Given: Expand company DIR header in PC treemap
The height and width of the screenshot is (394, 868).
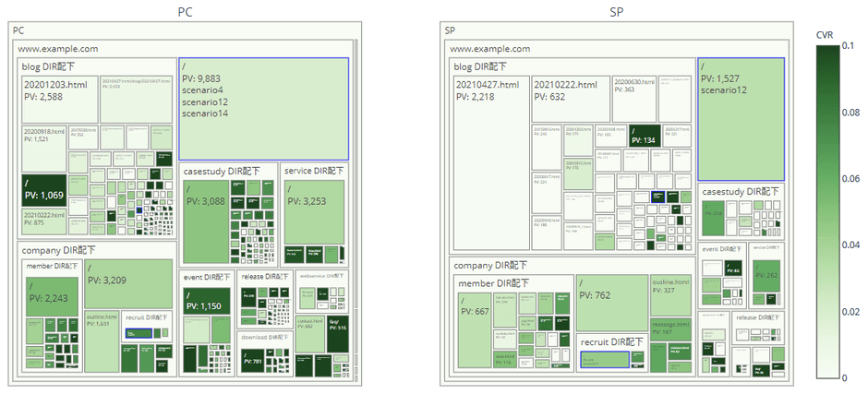Looking at the screenshot, I should 57,250.
